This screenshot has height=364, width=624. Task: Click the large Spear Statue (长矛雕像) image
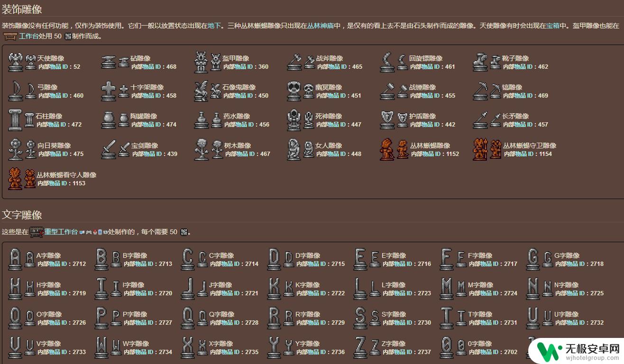pyautogui.click(x=480, y=120)
